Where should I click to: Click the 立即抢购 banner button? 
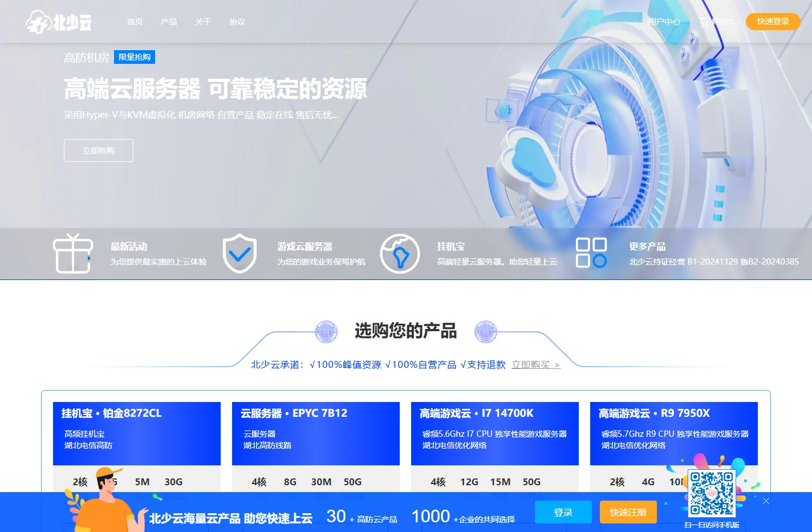pyautogui.click(x=99, y=151)
